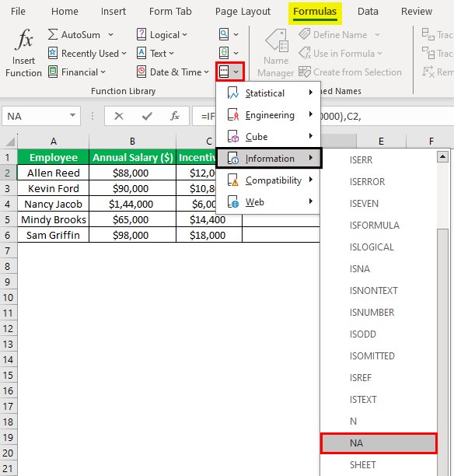Expand the Financial dropdown arrow
Viewport: 454px width, 476px height.
pyautogui.click(x=103, y=72)
